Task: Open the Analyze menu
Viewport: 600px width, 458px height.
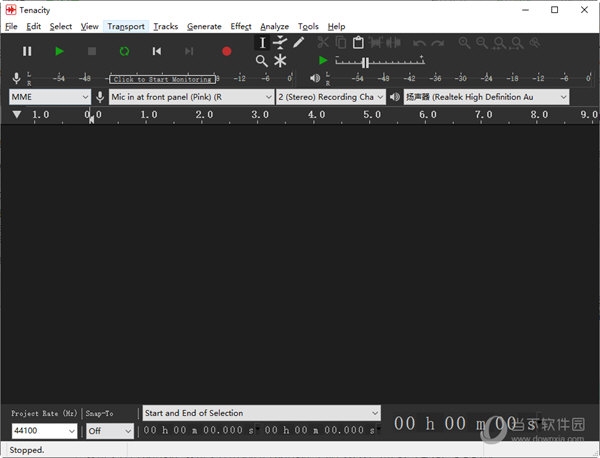Action: [274, 26]
